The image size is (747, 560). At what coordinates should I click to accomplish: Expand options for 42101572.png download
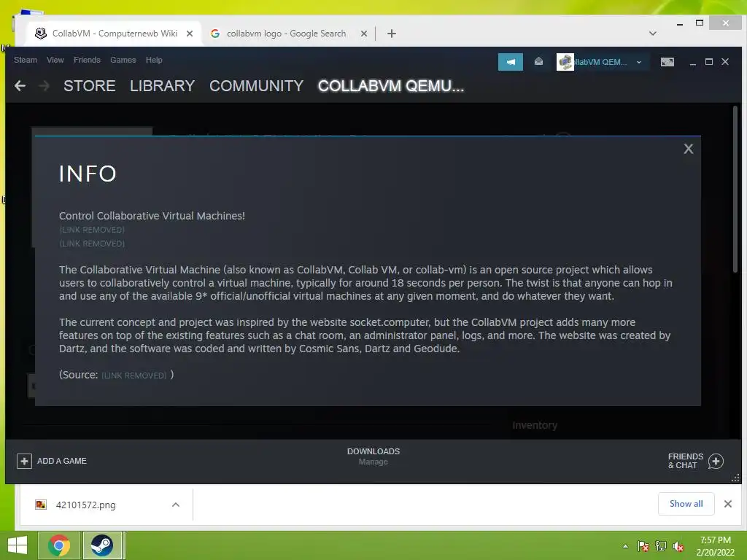click(176, 505)
